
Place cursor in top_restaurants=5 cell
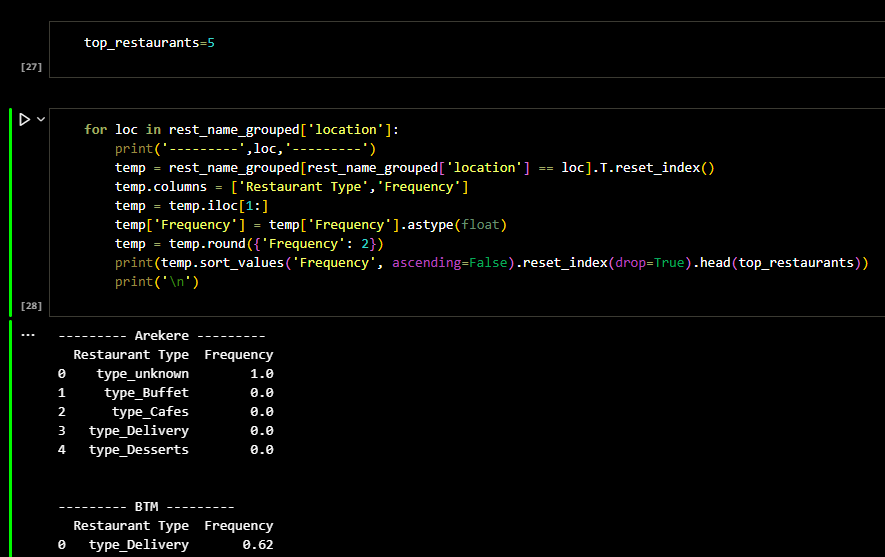[x=150, y=44]
